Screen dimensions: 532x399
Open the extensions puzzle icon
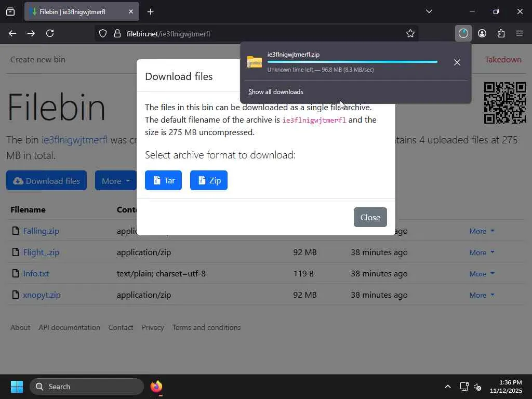501,33
